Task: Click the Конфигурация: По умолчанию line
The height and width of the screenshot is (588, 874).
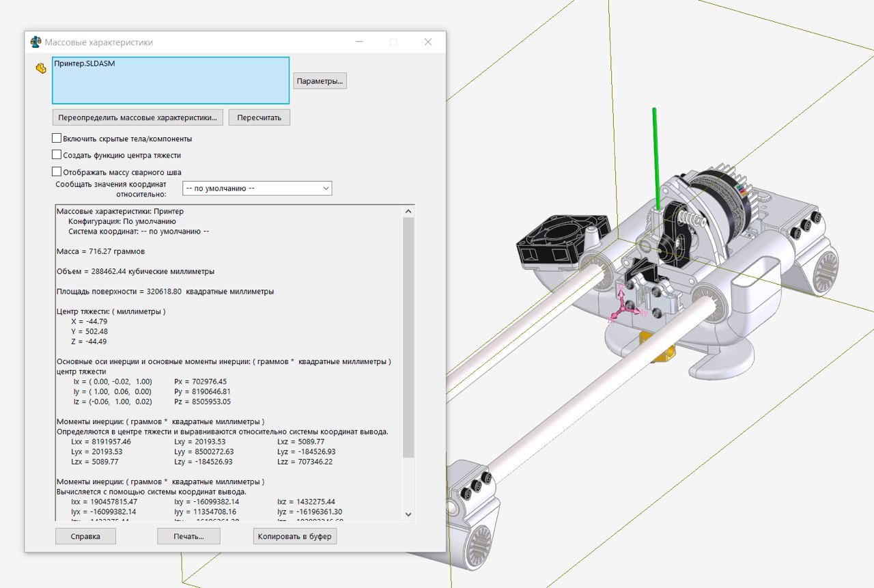Action: pos(122,221)
